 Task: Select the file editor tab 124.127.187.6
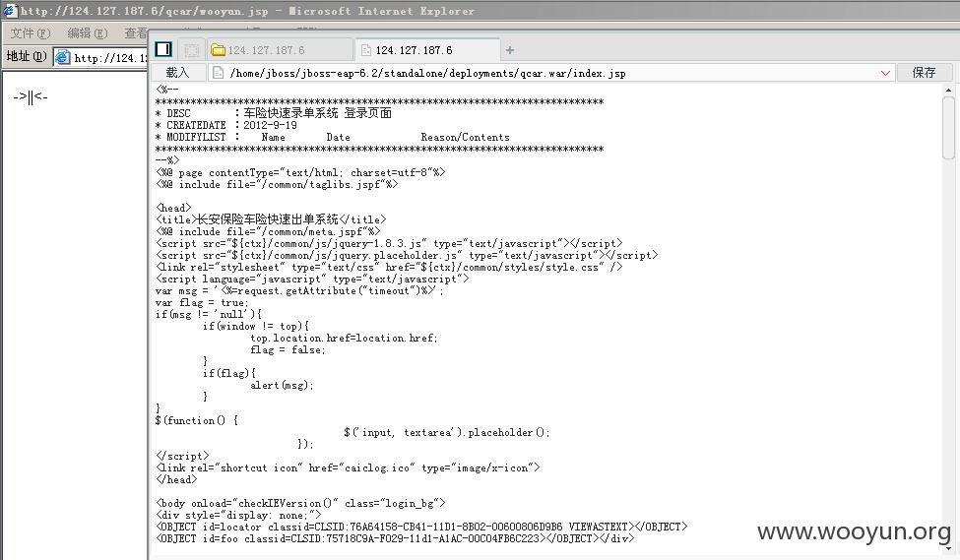tap(427, 50)
